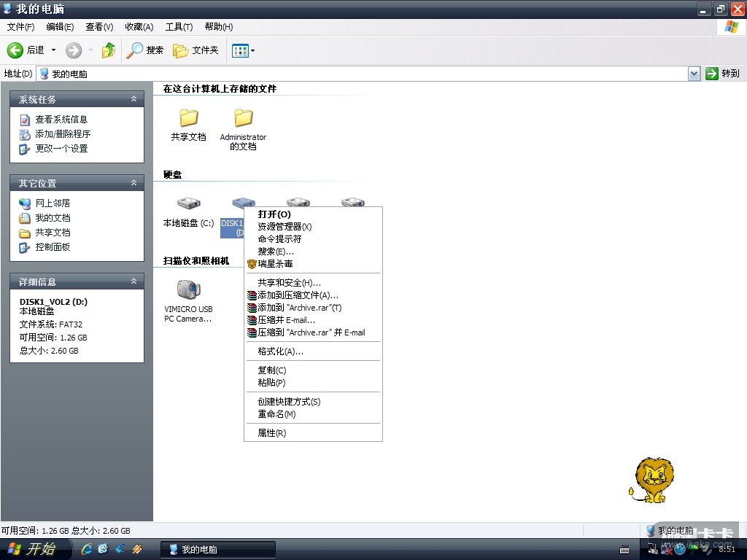
Task: Open the Views button dropdown
Action: (x=252, y=50)
